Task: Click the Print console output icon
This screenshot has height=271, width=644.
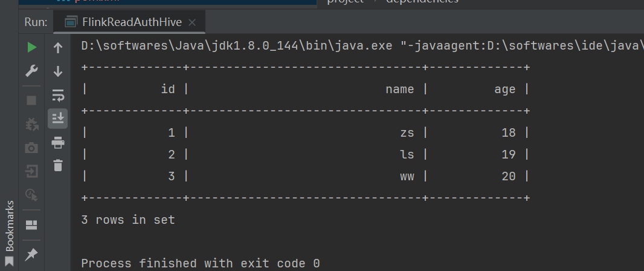Action: coord(58,142)
